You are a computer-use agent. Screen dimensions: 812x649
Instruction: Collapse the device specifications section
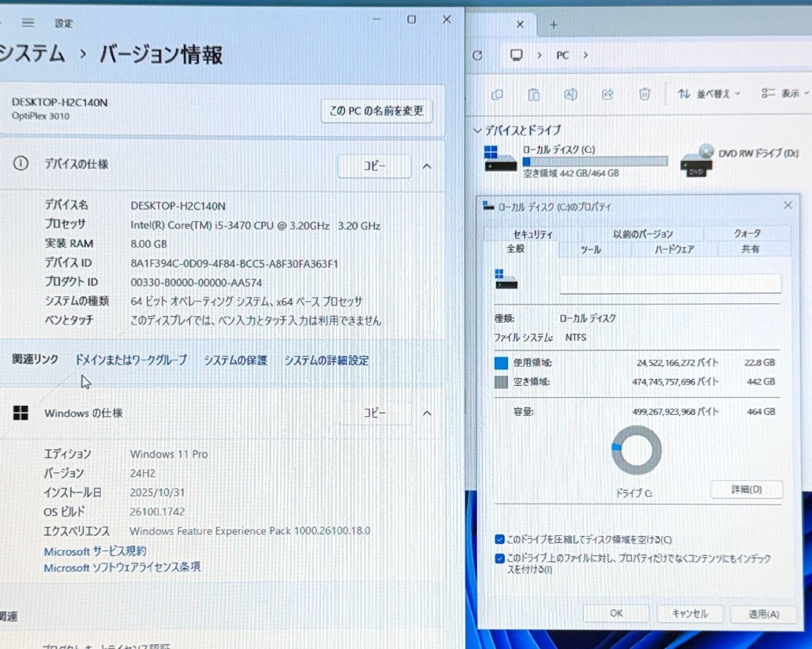[427, 166]
